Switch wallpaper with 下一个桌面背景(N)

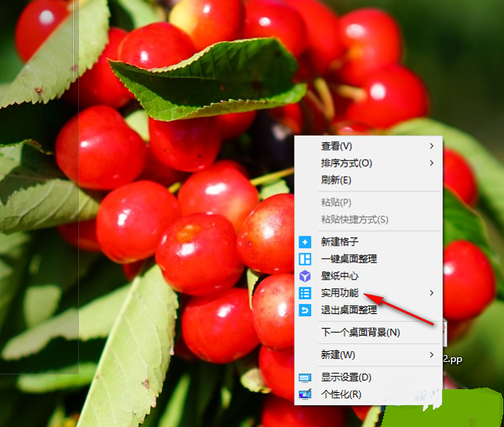pyautogui.click(x=368, y=332)
